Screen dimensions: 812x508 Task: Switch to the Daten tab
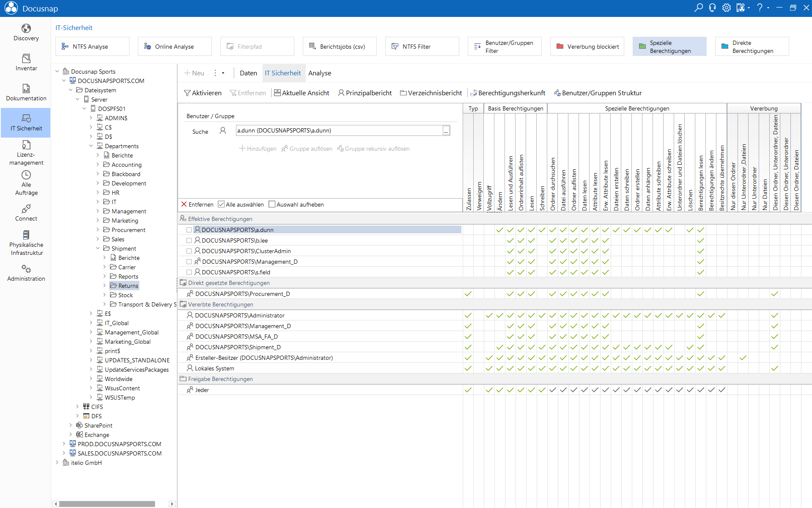248,73
